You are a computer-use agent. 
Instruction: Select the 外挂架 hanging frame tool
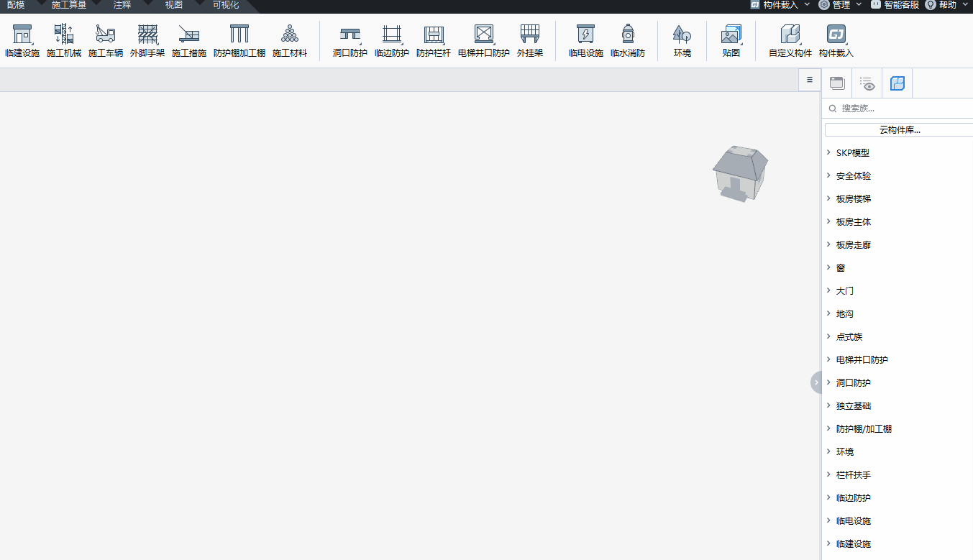(x=530, y=41)
